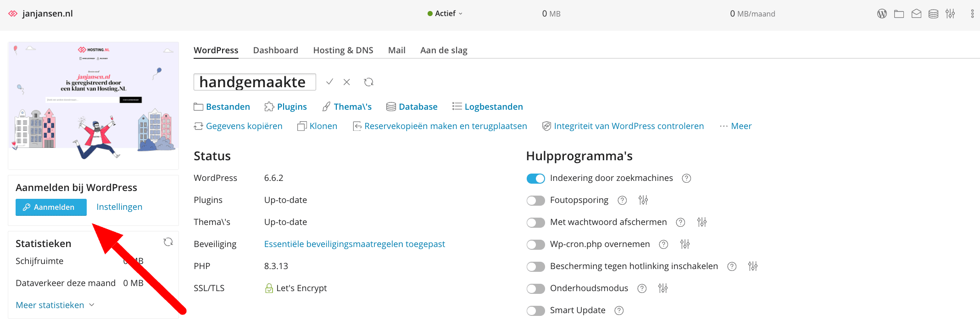
Task: Show help for Indexering door zoekmachines
Action: tap(686, 178)
